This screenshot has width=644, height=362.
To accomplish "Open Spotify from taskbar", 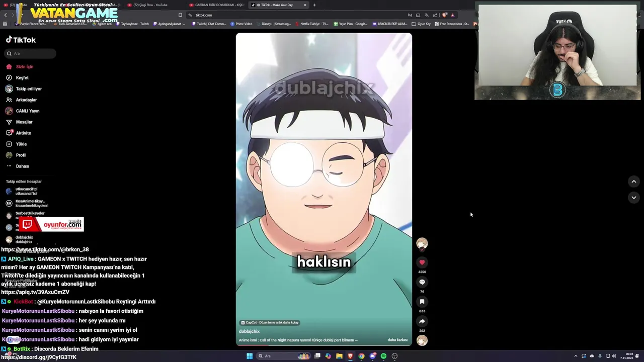I will (x=383, y=356).
